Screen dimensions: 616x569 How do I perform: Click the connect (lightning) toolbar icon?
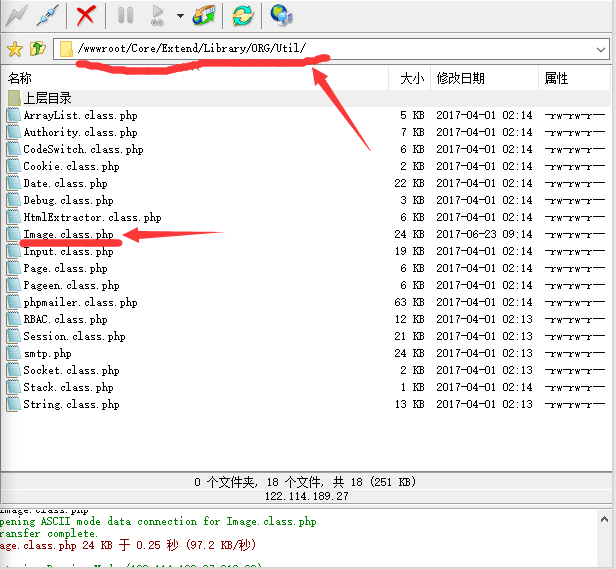pos(17,15)
